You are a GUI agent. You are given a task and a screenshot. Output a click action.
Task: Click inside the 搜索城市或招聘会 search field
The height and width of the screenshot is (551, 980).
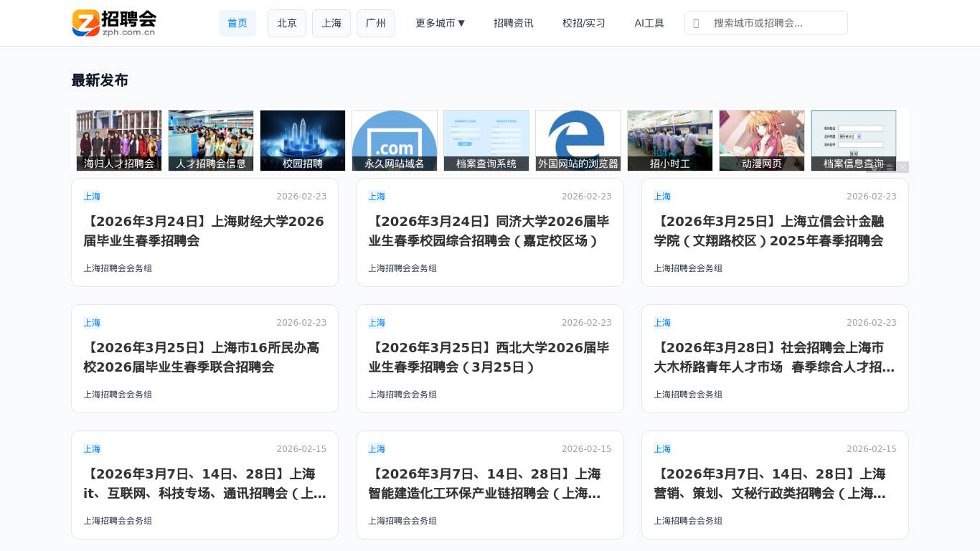[x=775, y=23]
